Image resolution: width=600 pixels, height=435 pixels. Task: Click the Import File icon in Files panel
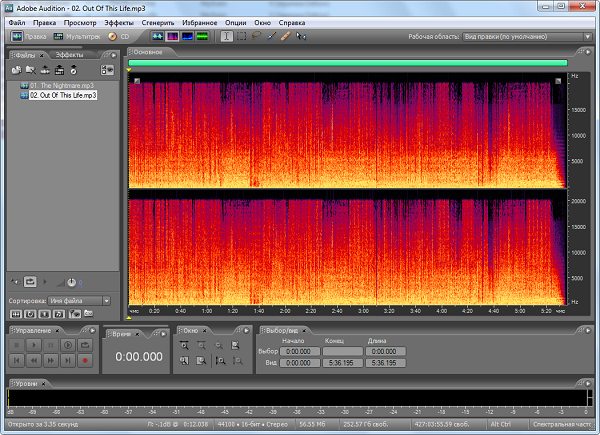17,70
